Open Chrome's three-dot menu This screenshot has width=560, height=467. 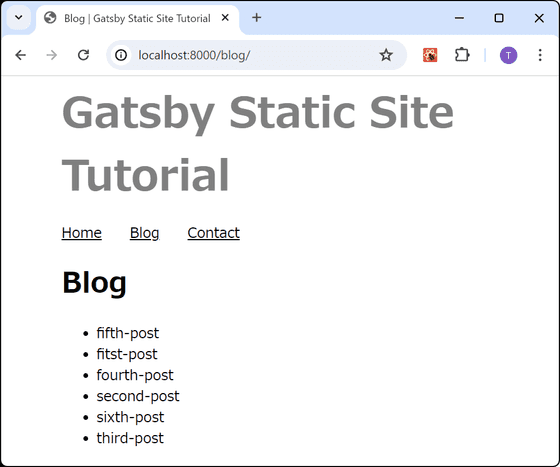click(540, 55)
